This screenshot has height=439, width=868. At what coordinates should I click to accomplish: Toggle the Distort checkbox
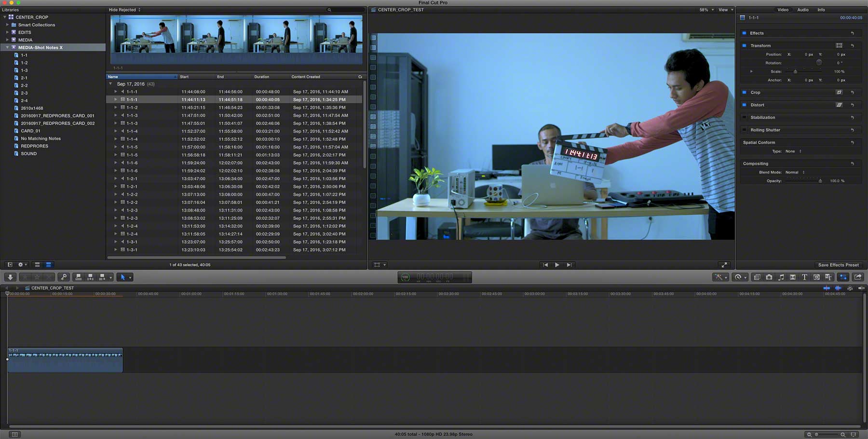click(x=744, y=105)
